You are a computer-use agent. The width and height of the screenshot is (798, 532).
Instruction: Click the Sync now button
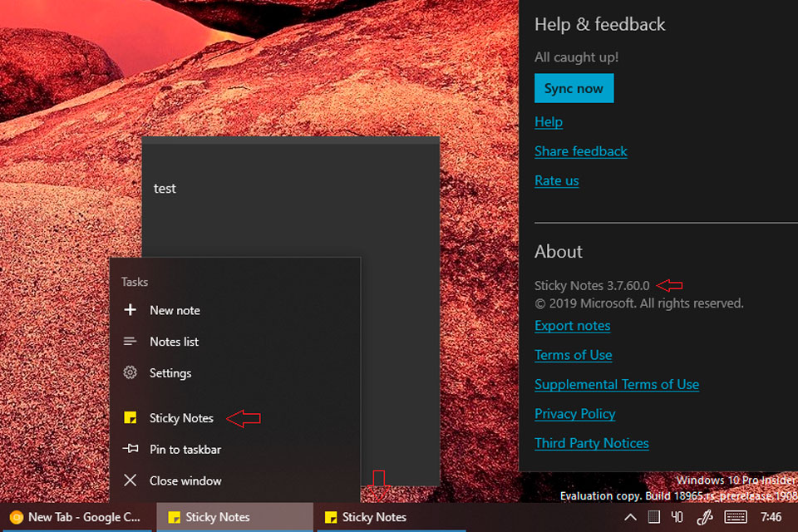574,89
